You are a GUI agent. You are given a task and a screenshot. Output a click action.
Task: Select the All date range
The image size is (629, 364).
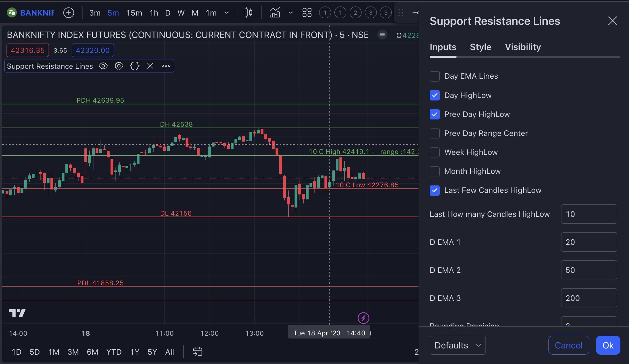(170, 352)
